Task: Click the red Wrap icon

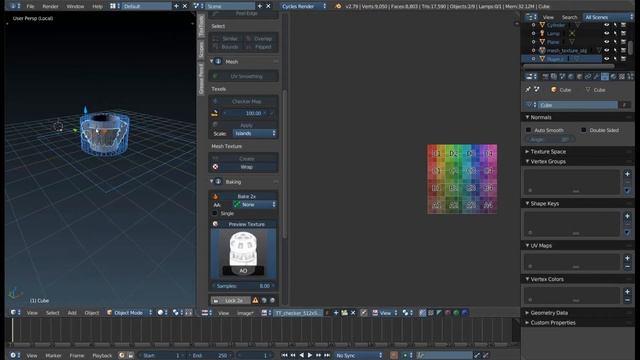Action: (x=215, y=167)
